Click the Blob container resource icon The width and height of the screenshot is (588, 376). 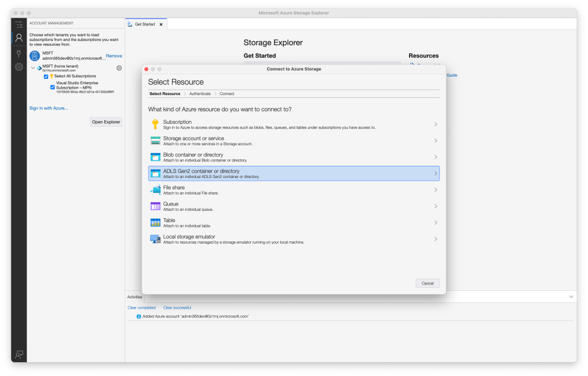pyautogui.click(x=155, y=157)
